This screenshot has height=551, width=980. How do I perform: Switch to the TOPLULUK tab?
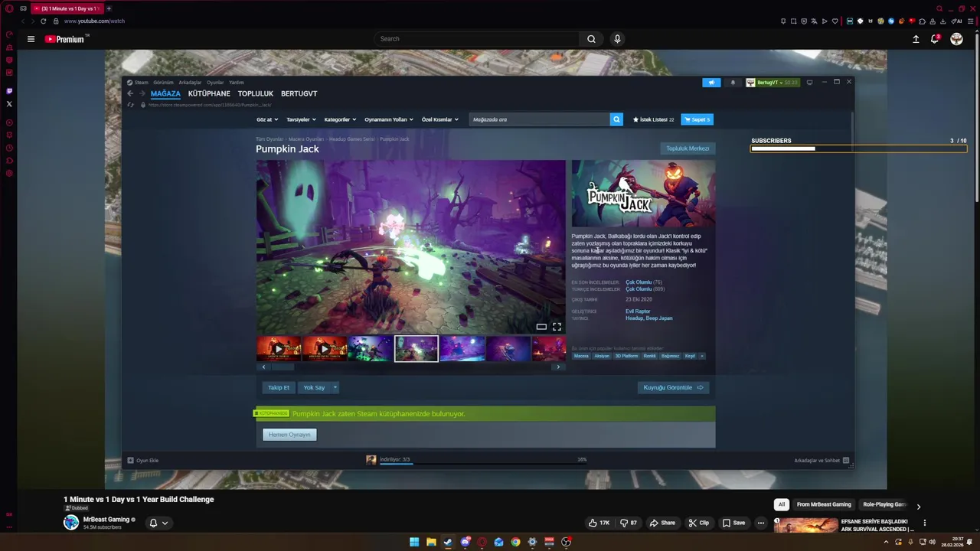(x=256, y=93)
